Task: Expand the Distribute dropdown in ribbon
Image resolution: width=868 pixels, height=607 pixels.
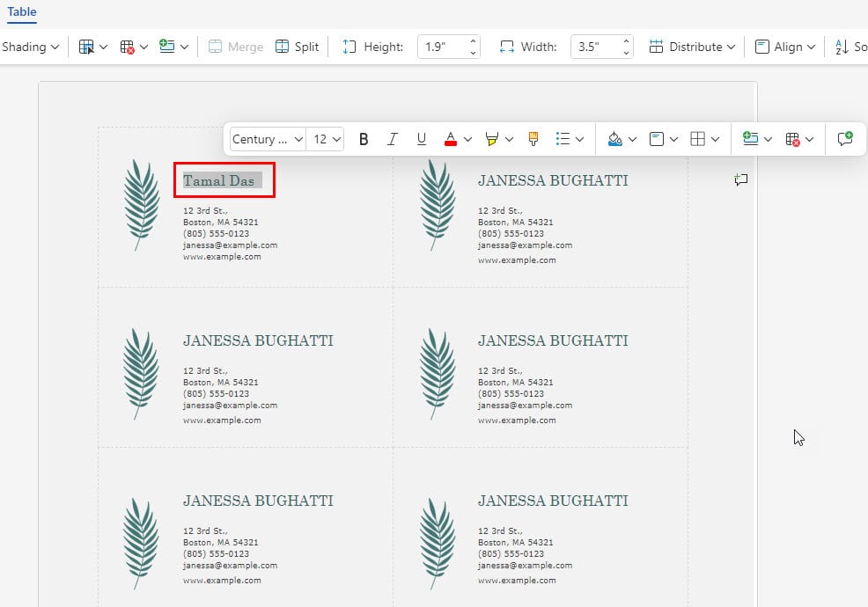Action: (692, 47)
